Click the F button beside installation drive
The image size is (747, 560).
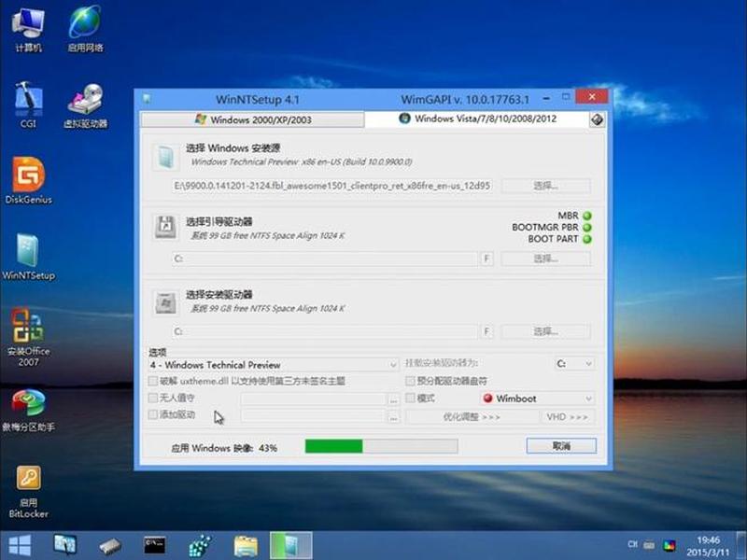[x=486, y=331]
